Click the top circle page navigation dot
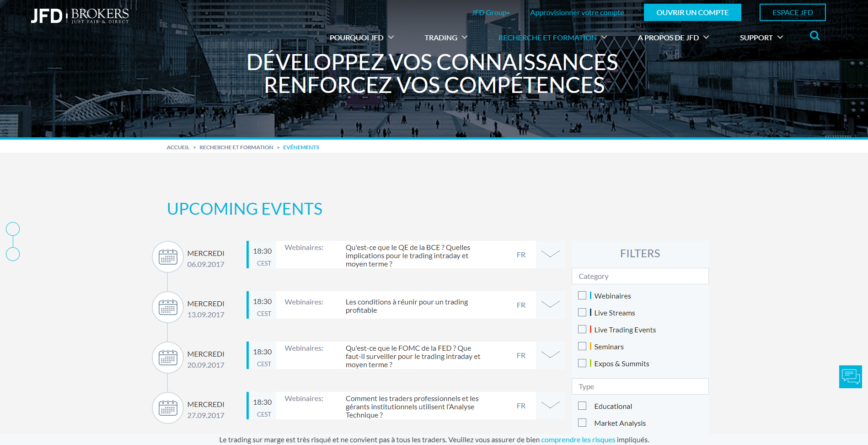Image resolution: width=868 pixels, height=445 pixels. coord(13,229)
